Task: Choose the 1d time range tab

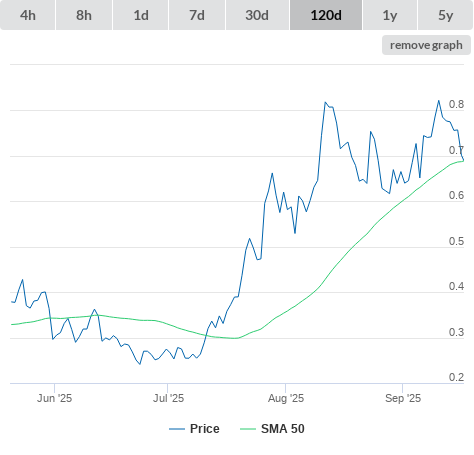Action: tap(141, 15)
